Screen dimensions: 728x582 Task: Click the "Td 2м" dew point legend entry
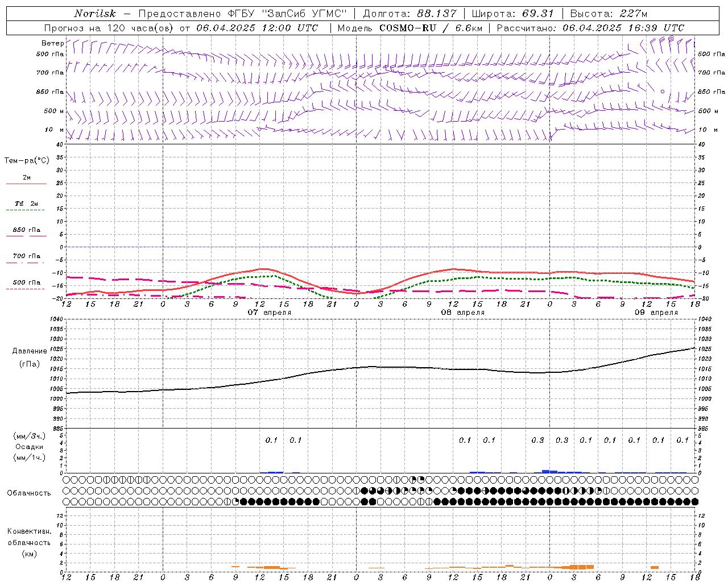[x=26, y=203]
